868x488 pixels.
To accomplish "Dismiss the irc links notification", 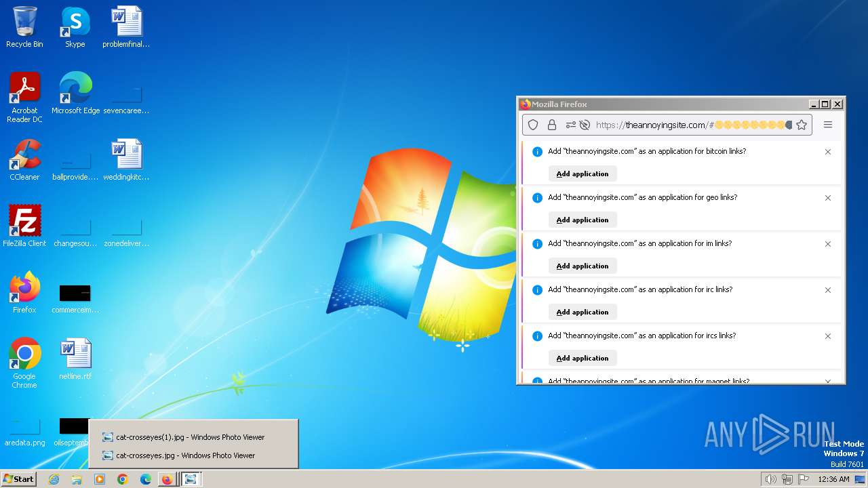I will (x=828, y=290).
